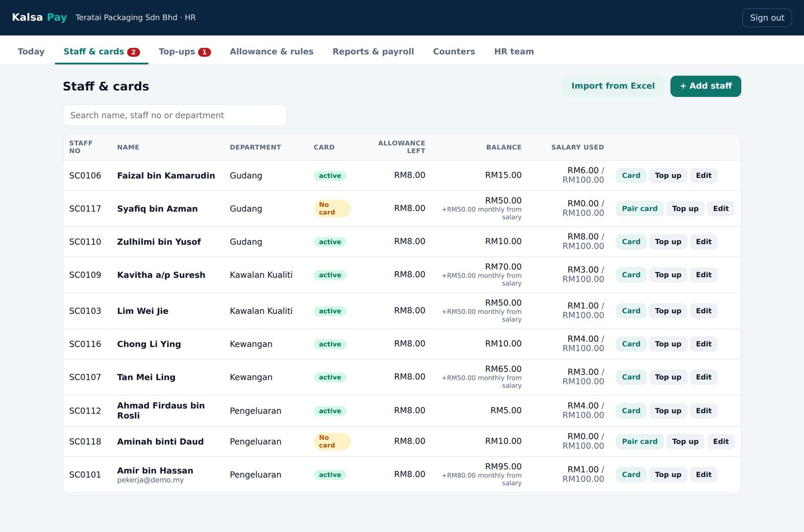804x532 pixels.
Task: Go to Reports & payroll tab
Action: pos(373,51)
